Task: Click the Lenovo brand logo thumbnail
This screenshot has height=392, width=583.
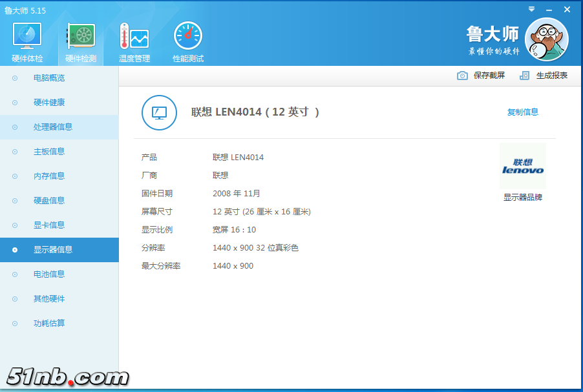Action: [522, 167]
